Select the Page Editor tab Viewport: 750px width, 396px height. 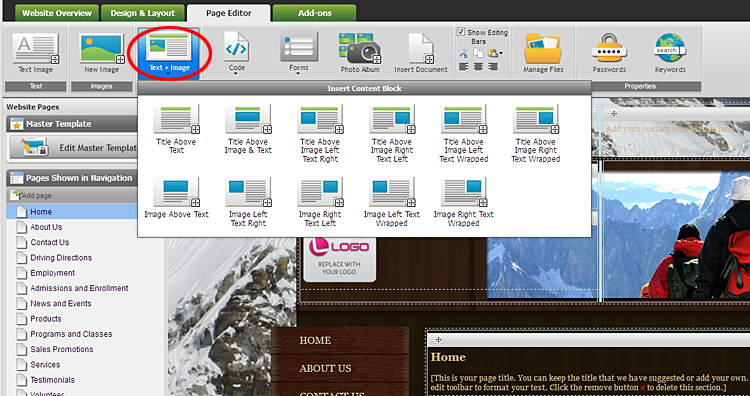(x=229, y=13)
